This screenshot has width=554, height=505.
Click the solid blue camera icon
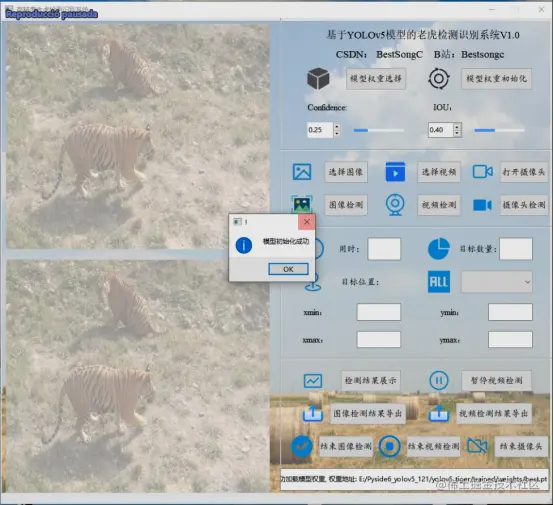(482, 205)
